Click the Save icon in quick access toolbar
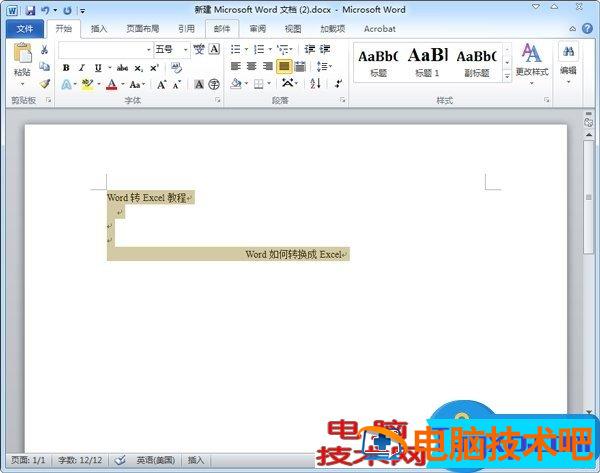Screen dimensions: 600x473 [x=30, y=10]
